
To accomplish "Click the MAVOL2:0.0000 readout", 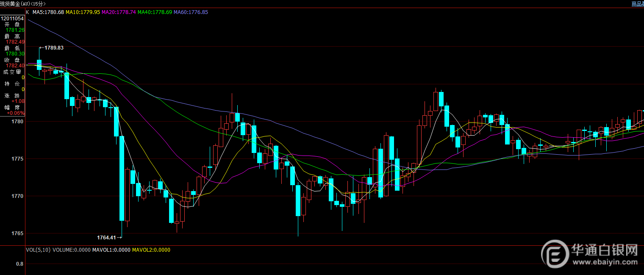I will click(x=151, y=250).
